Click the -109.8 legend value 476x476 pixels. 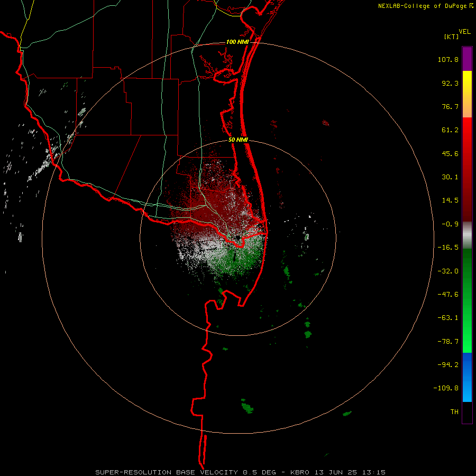(446, 388)
